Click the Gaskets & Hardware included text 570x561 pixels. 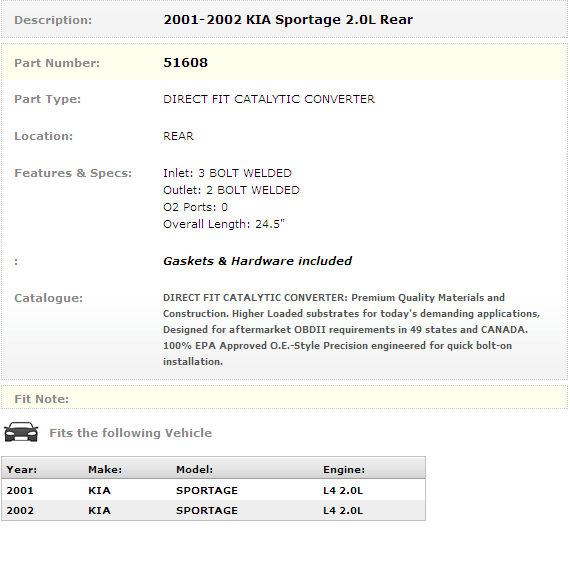[257, 261]
